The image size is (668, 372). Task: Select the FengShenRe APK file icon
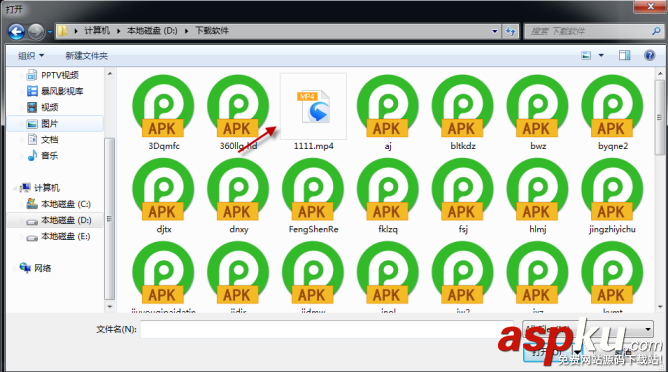(313, 189)
